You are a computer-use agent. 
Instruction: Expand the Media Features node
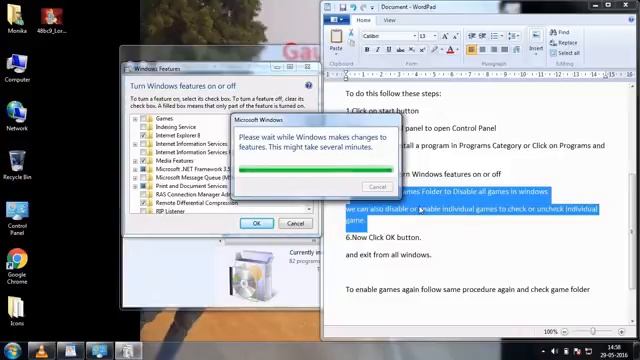(135, 161)
